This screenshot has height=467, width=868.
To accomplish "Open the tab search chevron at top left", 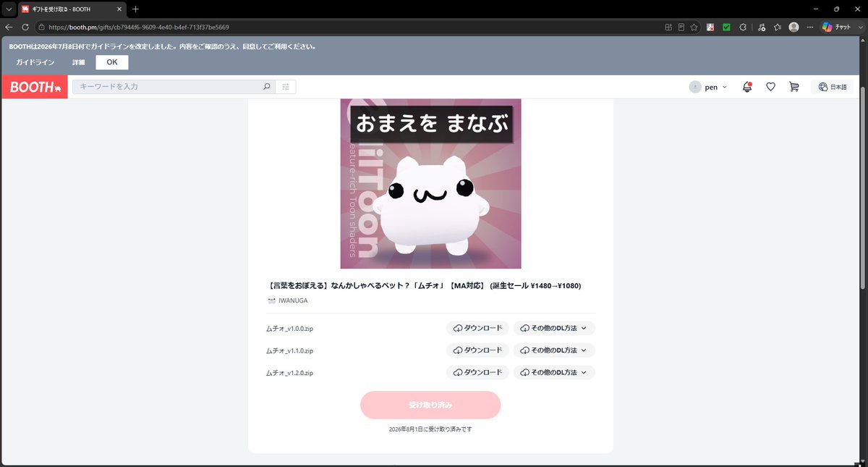I will coord(9,9).
